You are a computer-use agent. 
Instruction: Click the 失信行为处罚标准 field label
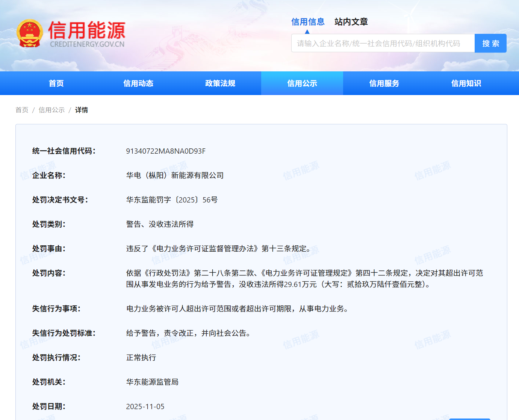coord(64,333)
